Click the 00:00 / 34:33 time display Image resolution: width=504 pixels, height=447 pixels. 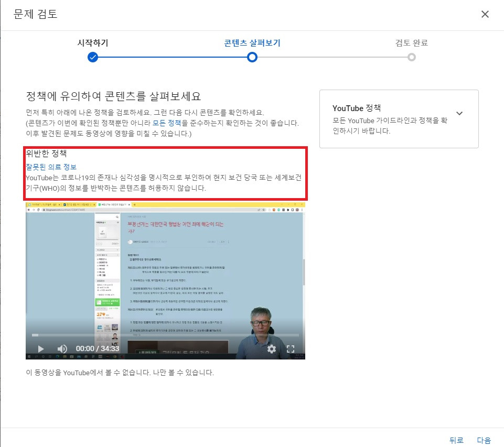click(98, 348)
